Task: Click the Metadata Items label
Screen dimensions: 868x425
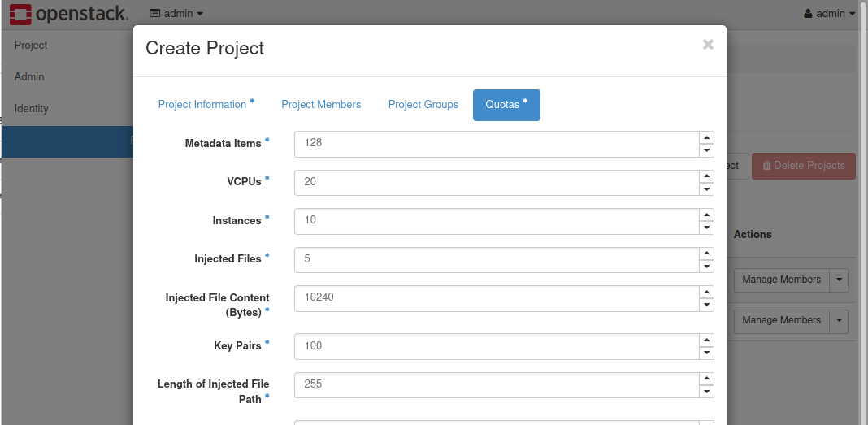Action: pyautogui.click(x=223, y=144)
